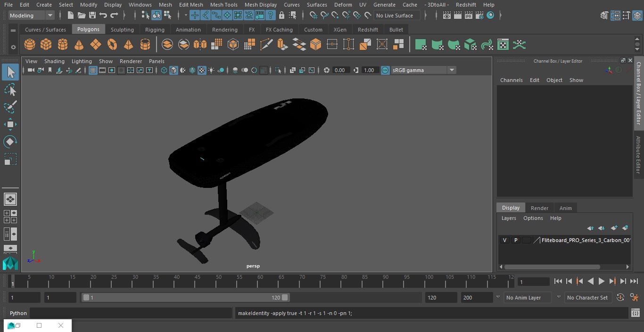
Task: Open the Edit Mesh menu
Action: coord(191,5)
